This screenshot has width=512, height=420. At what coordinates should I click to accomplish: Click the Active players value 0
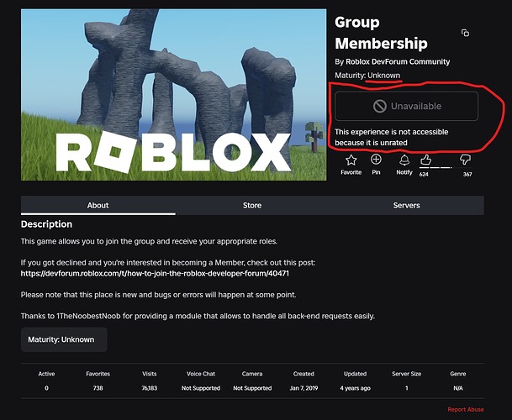[46, 388]
